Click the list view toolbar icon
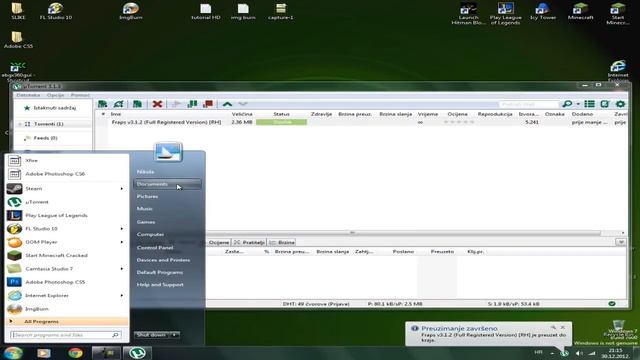This screenshot has height=360, width=640. 589,104
